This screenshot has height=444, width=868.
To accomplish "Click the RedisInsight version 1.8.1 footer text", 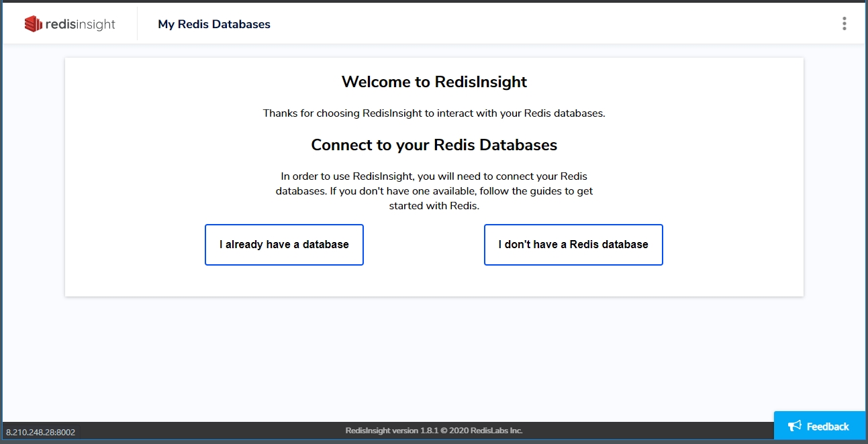I will click(391, 431).
